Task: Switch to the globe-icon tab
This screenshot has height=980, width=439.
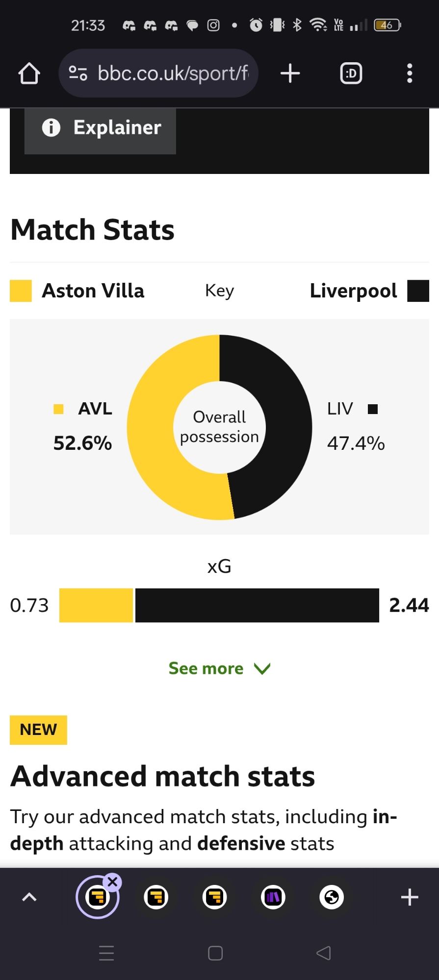Action: click(332, 898)
